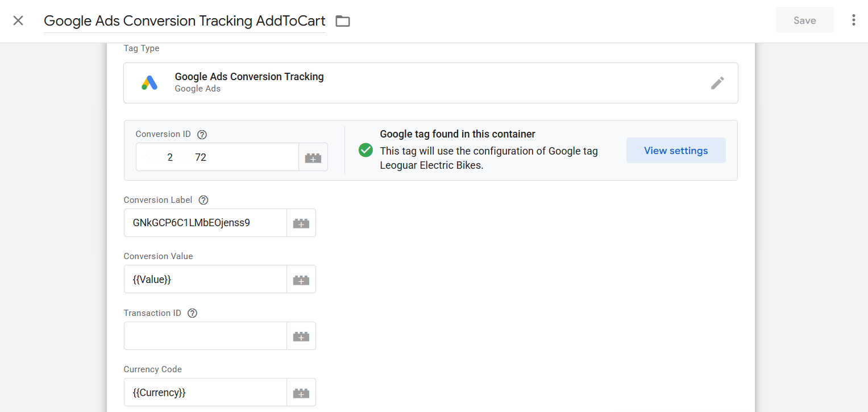Viewport: 868px width, 412px height.
Task: Click the Conversion Value input field
Action: point(205,280)
